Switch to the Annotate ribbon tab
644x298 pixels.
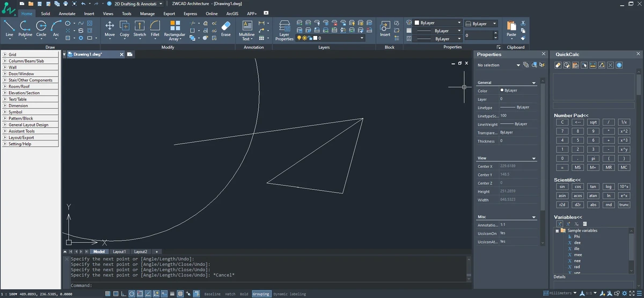67,13
